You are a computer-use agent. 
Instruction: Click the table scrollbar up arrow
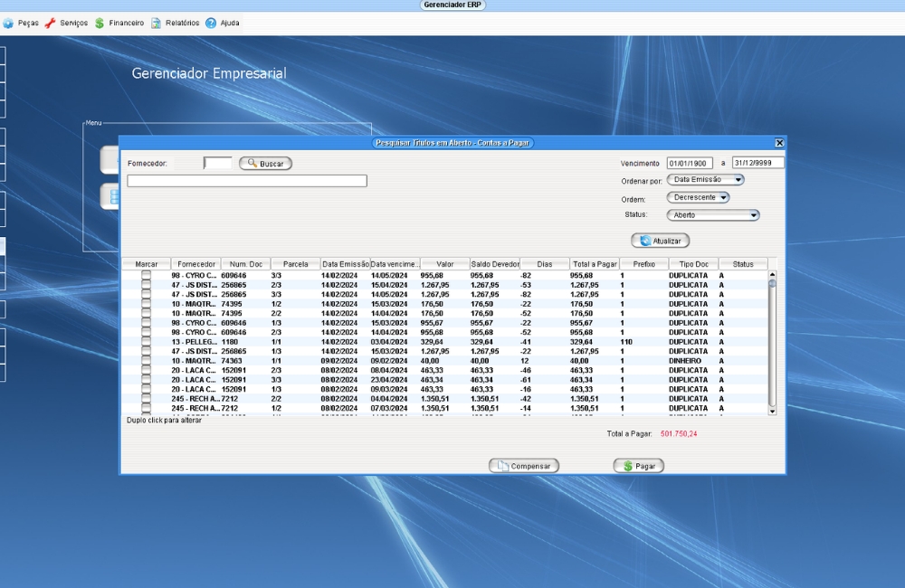tap(772, 275)
